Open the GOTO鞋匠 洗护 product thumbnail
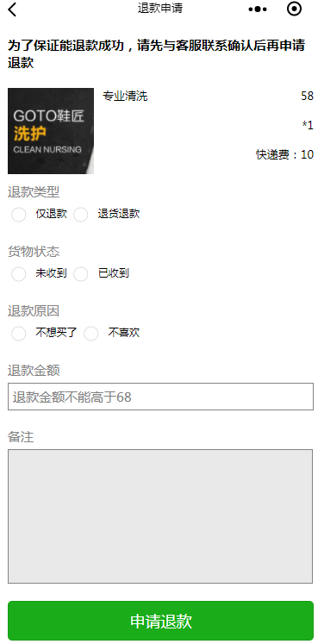This screenshot has height=644, width=318. coord(51,131)
